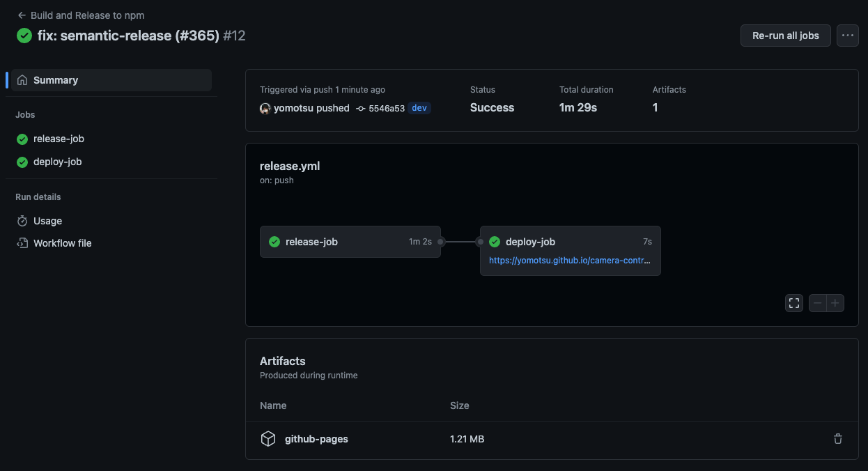Click the commit icon before 5546a53
The height and width of the screenshot is (471, 868).
point(361,109)
